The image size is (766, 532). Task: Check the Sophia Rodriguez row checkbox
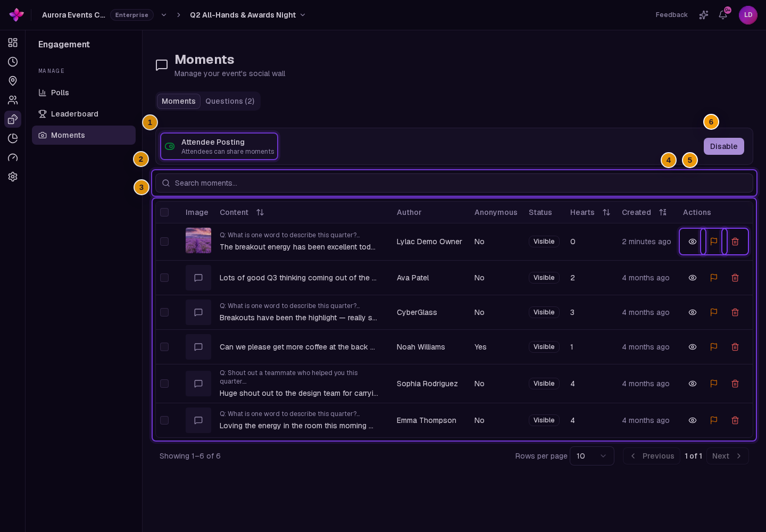164,384
